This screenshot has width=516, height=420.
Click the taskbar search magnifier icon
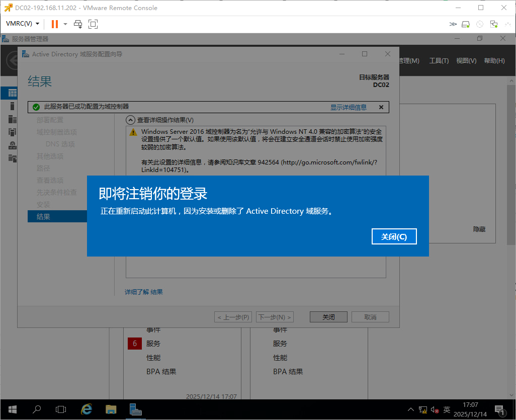click(37, 409)
